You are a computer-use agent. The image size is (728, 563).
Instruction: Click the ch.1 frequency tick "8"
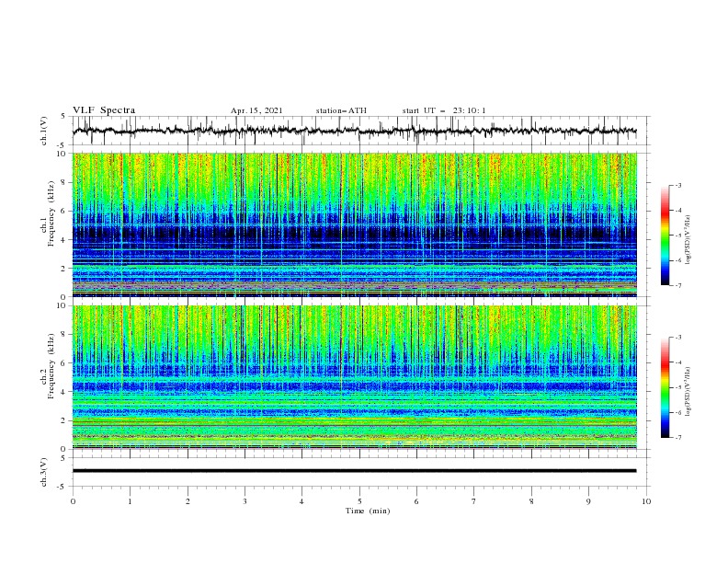point(64,182)
